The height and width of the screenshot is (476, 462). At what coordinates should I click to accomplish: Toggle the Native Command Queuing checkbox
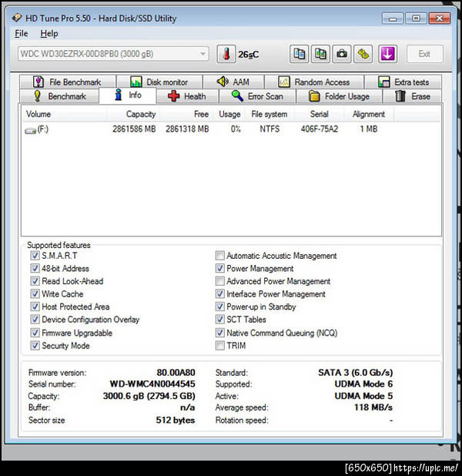pos(220,333)
